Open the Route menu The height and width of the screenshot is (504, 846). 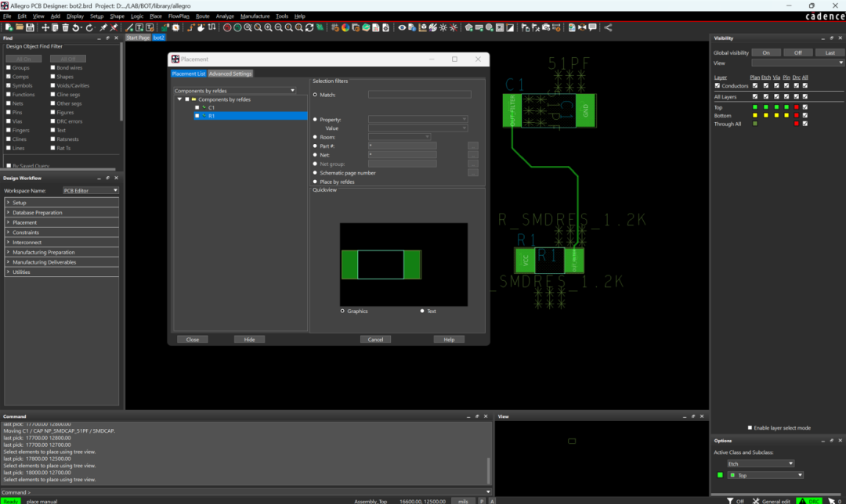click(203, 16)
